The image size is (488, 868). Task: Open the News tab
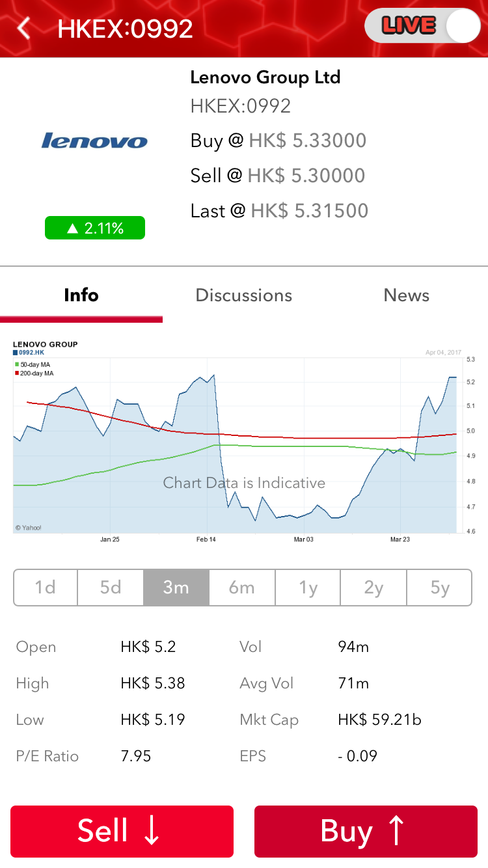tap(407, 295)
